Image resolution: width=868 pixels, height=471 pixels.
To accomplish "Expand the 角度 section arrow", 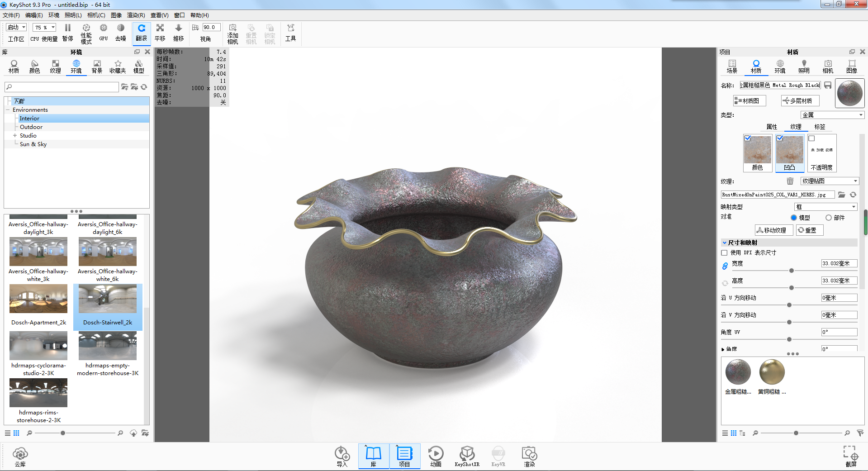I will point(723,349).
